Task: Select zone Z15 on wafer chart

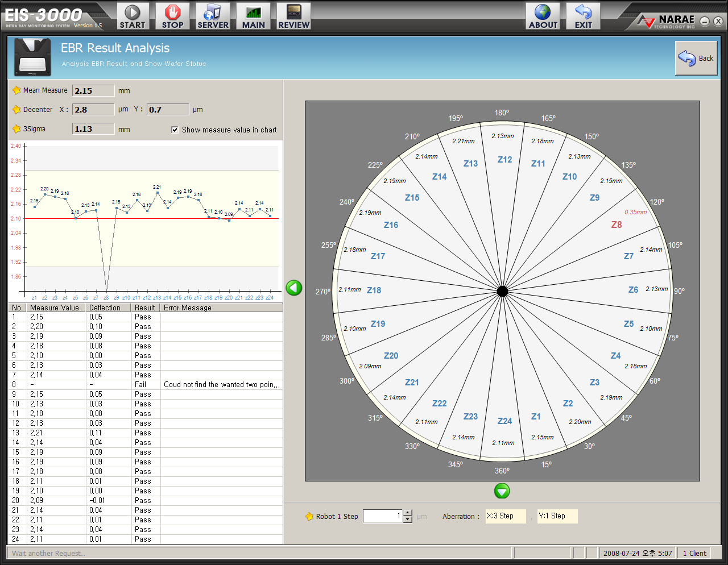Action: pos(412,198)
